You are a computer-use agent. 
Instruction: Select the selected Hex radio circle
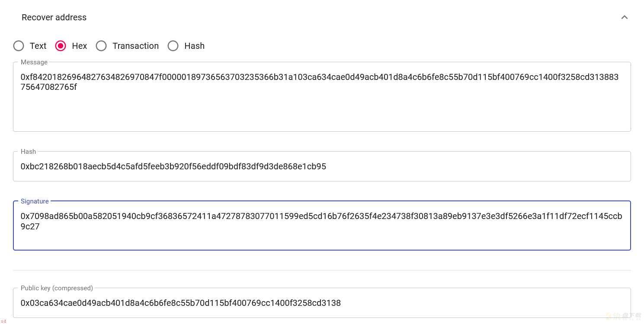click(x=61, y=46)
